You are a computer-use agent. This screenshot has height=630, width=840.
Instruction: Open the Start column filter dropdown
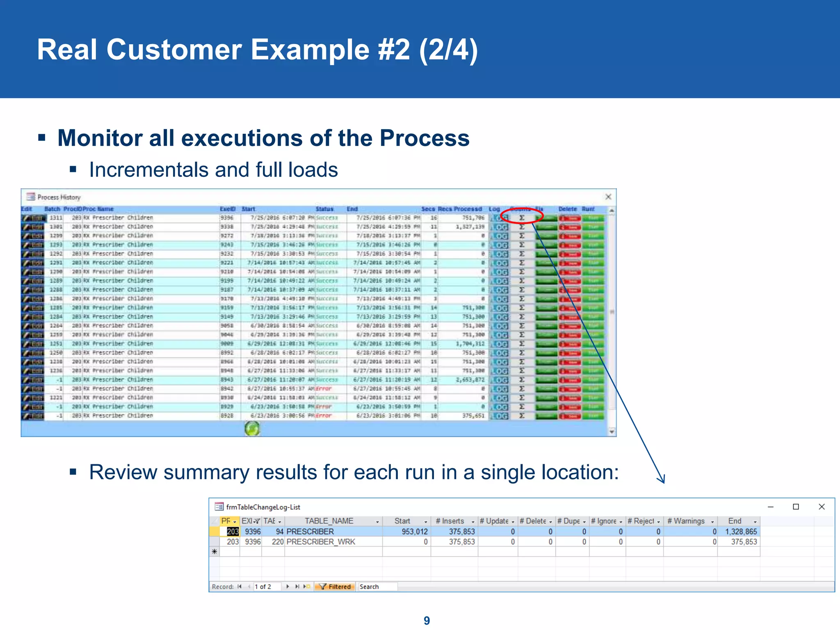point(426,521)
